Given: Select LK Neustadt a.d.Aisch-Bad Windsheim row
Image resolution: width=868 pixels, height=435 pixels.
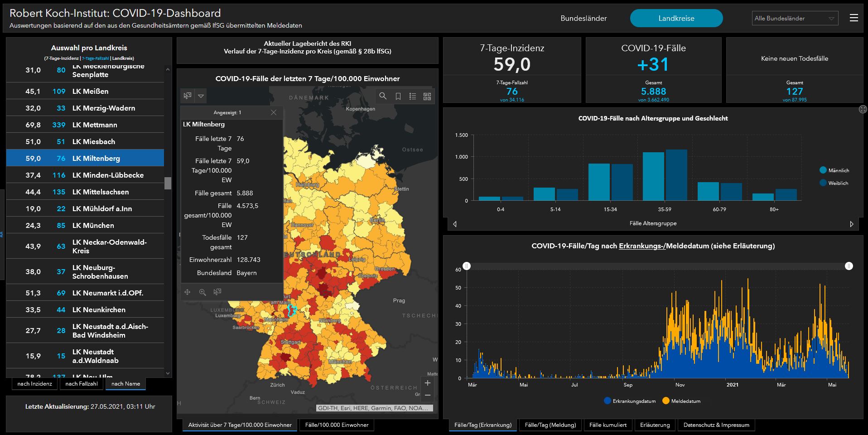Looking at the screenshot, I should pyautogui.click(x=85, y=330).
